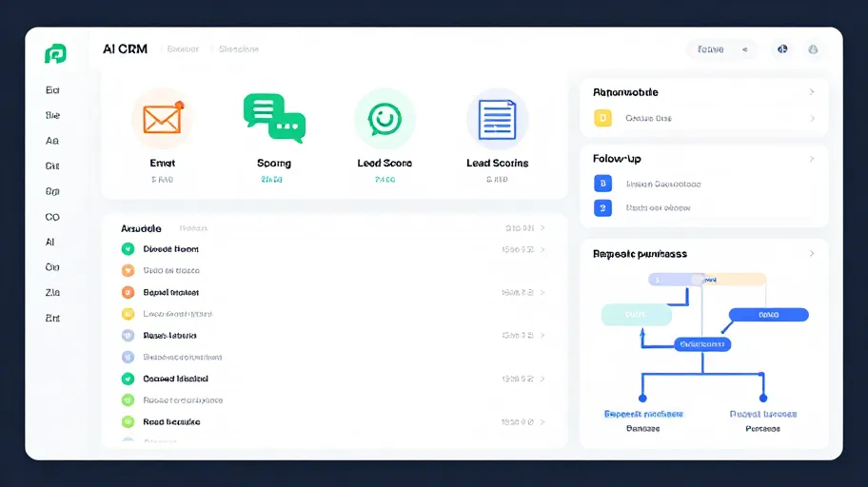The image size is (868, 487).
Task: Open sidebar item Al
Action: (x=49, y=242)
